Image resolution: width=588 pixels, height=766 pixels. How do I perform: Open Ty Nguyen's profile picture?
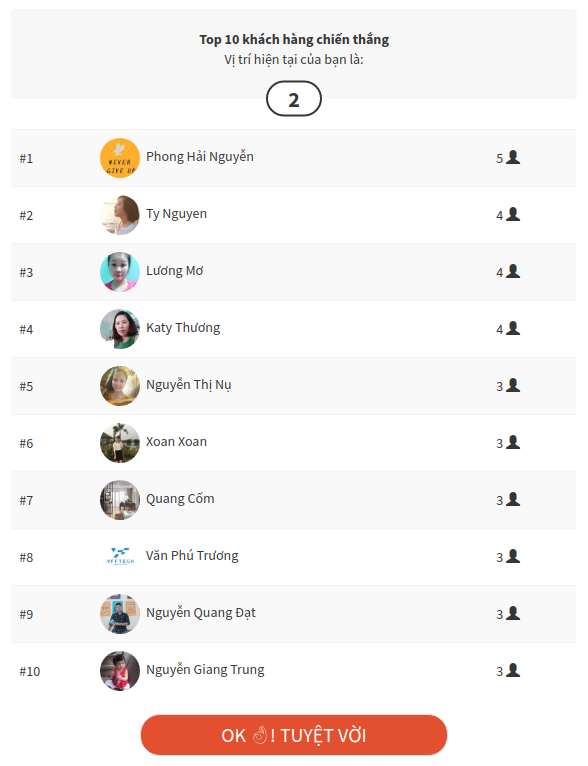[x=120, y=215]
